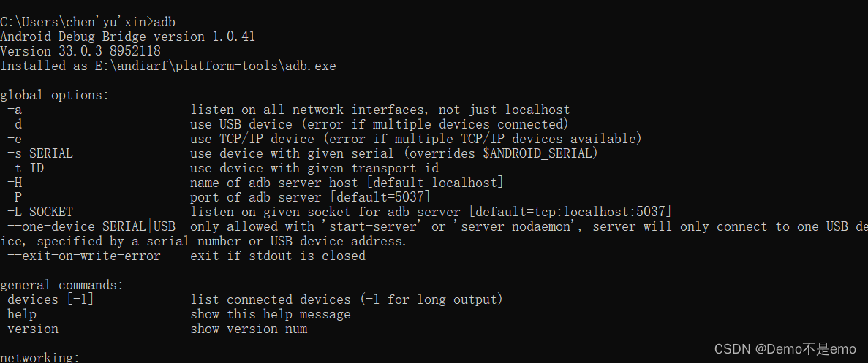
Task: Click the --exit-on-write-error option
Action: click(x=84, y=256)
